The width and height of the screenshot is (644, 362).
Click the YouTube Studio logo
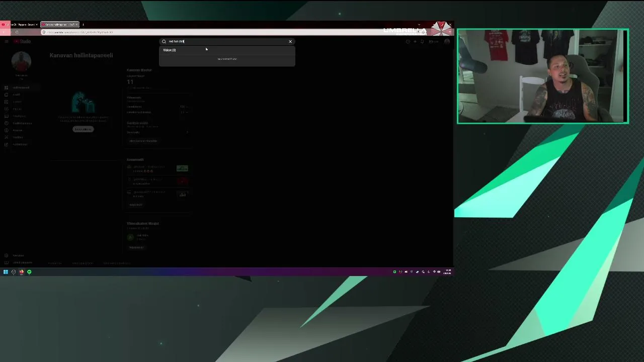coord(23,41)
